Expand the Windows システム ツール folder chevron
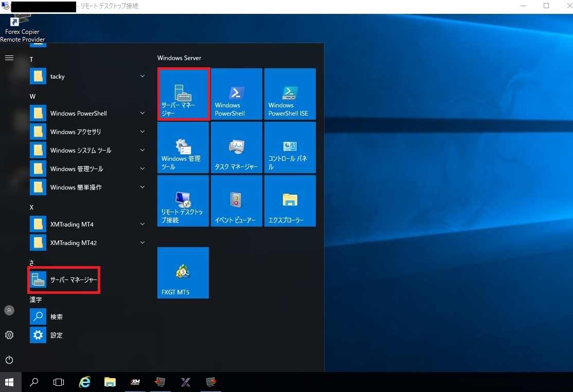 click(x=142, y=151)
